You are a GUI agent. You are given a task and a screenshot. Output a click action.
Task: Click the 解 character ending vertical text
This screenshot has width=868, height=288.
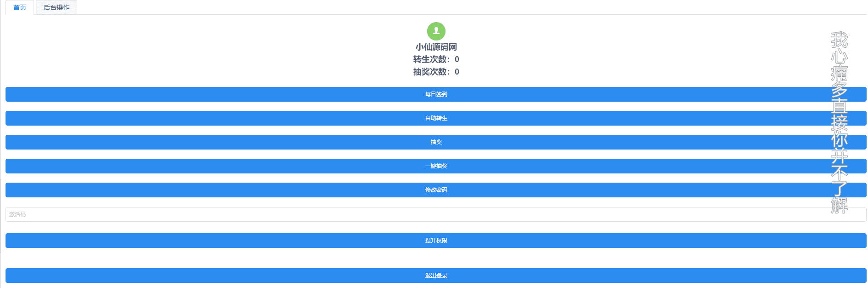click(839, 205)
